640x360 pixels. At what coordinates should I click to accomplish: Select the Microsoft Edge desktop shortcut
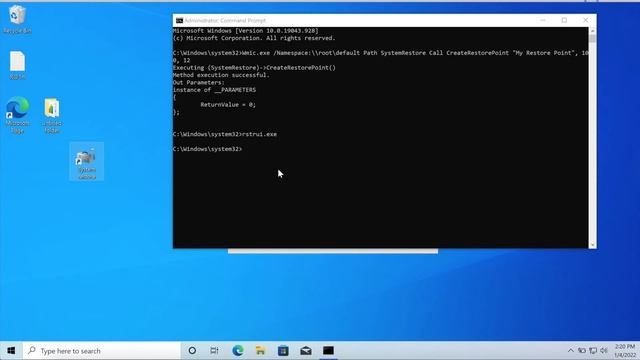[18, 115]
